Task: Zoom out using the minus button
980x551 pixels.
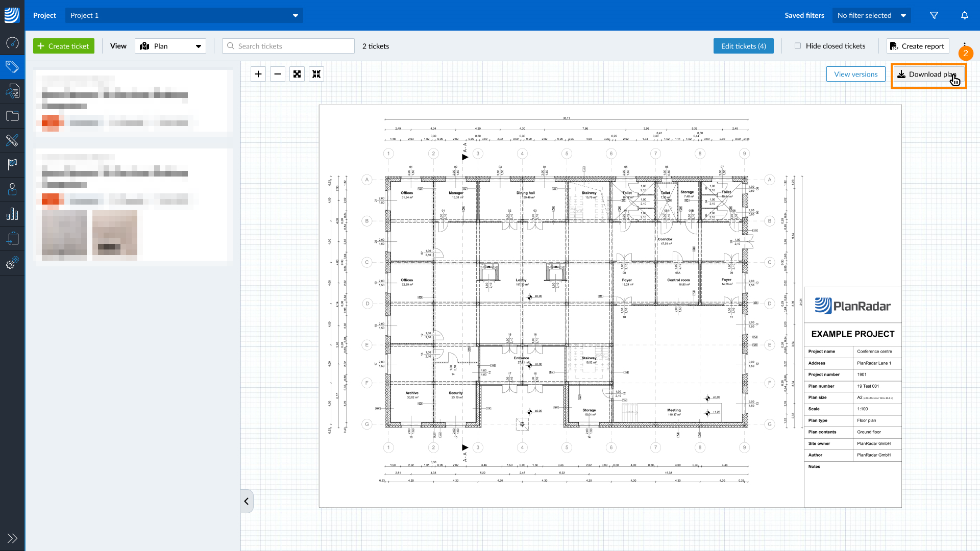Action: click(277, 73)
